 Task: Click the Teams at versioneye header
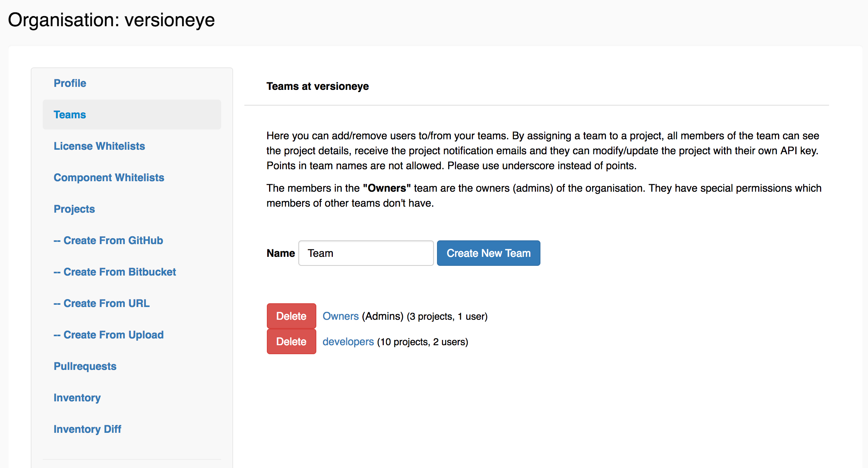coord(317,86)
